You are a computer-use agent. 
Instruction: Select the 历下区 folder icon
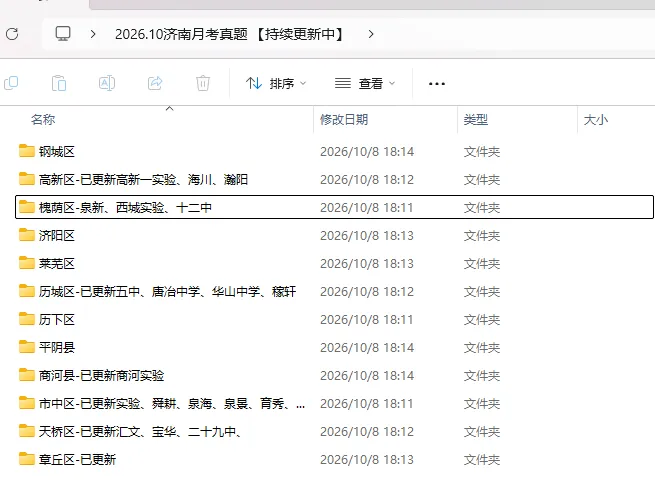click(27, 319)
